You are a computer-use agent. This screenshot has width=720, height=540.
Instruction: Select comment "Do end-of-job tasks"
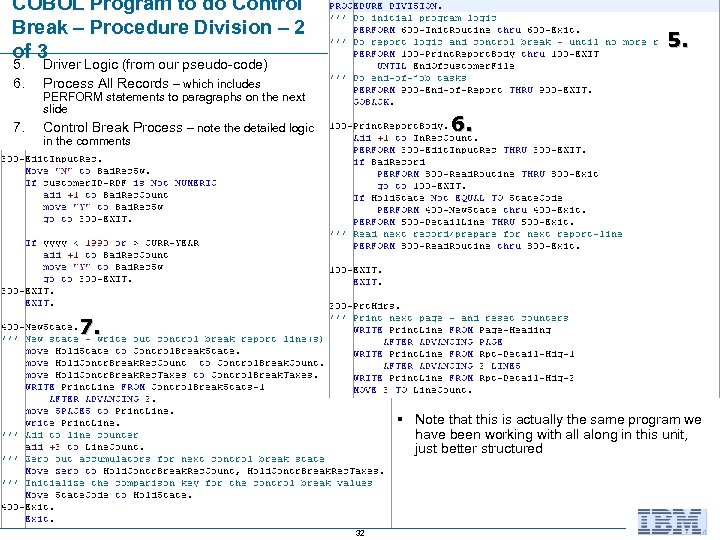410,78
